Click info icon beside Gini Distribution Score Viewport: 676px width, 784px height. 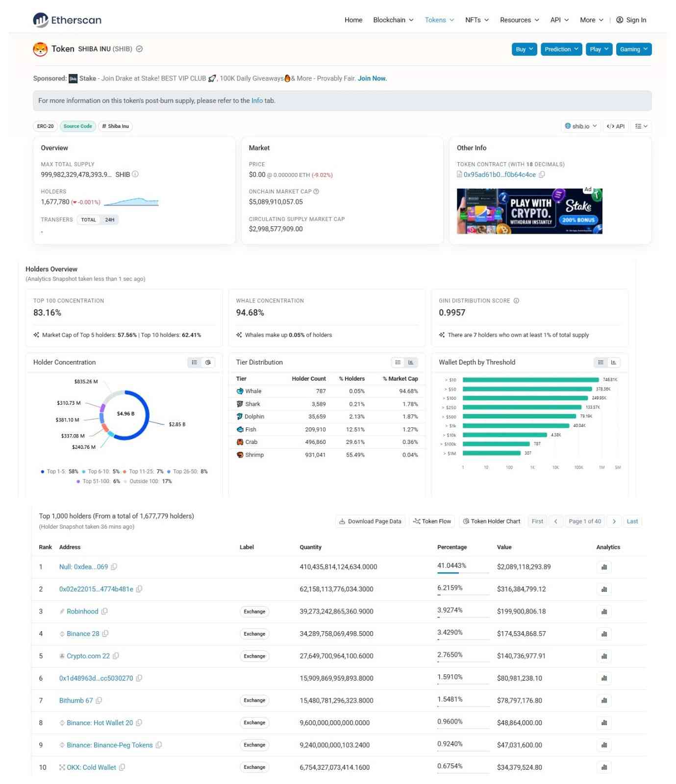(516, 301)
